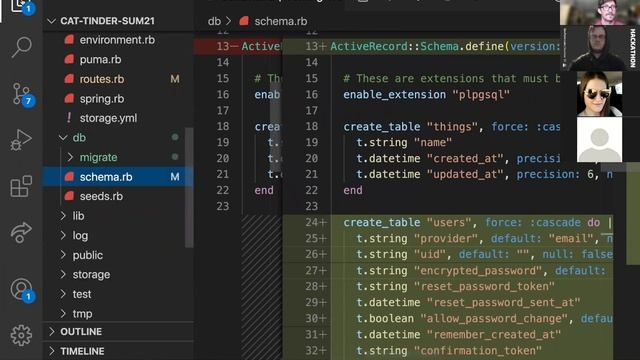Click the 't.string "name"' line

point(404,142)
